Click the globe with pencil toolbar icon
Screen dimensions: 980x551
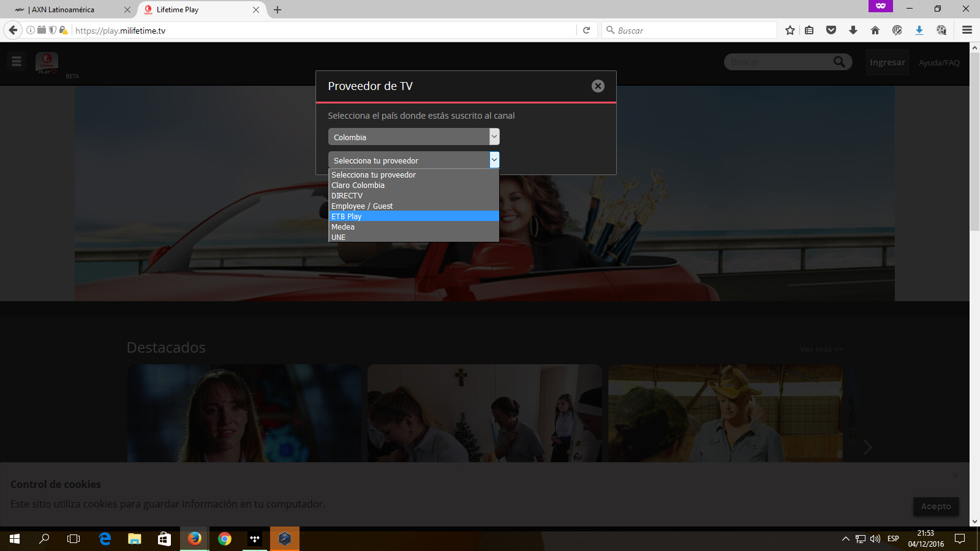pos(897,30)
